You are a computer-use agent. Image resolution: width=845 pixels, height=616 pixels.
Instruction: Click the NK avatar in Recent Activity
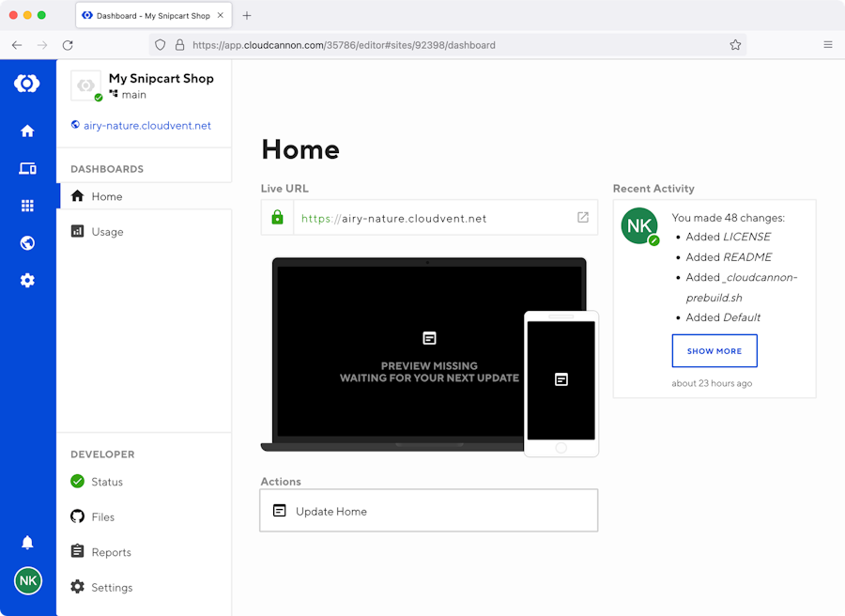coord(639,225)
